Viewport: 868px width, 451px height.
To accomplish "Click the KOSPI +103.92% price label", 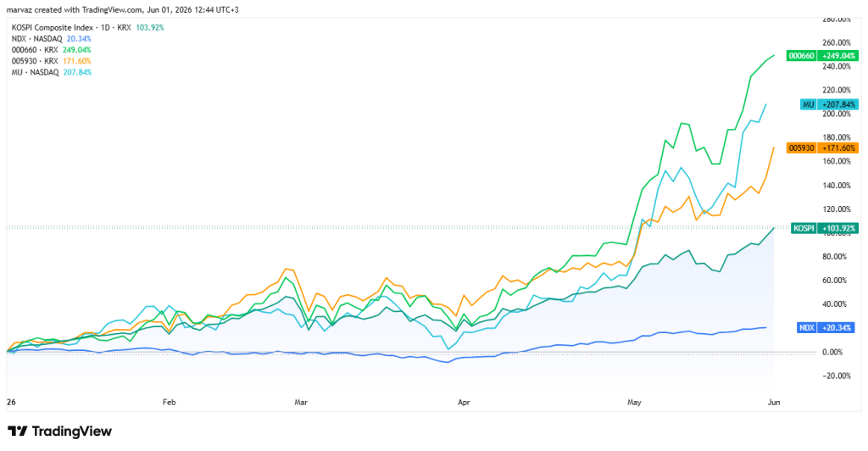I will (825, 228).
